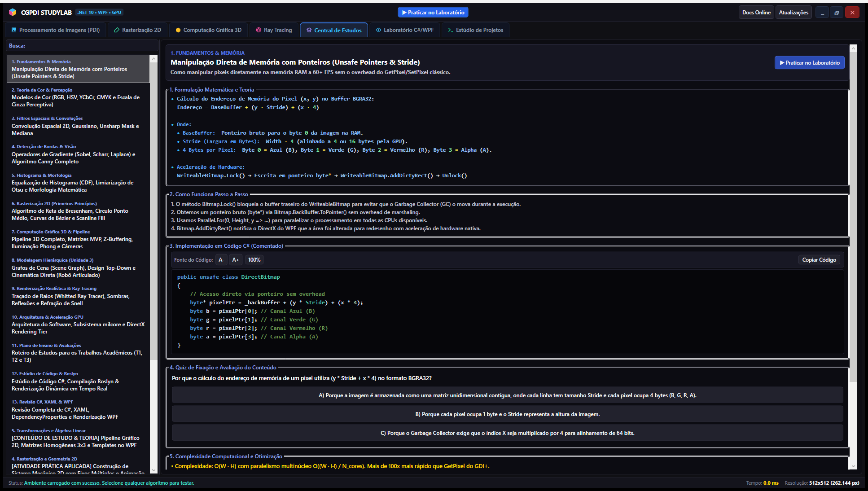
Task: Switch to the Rasterização 2D tab
Action: [138, 30]
